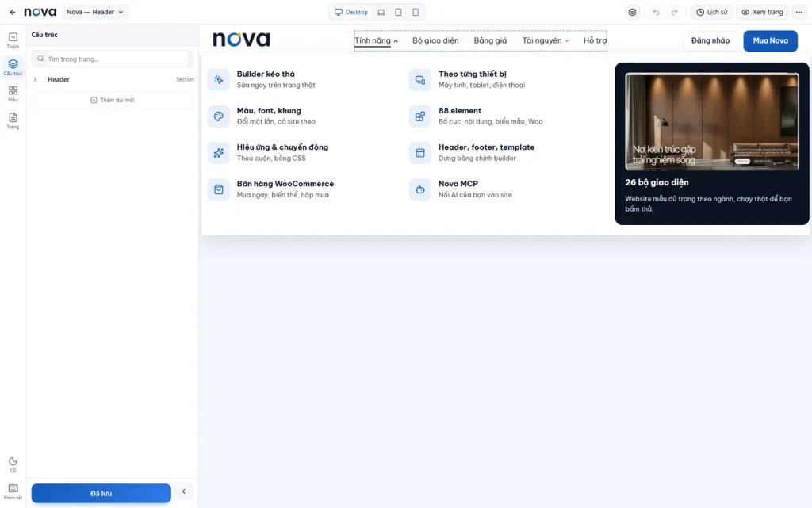Screen dimensions: 812x508
Task: Switch to tablet viewport preview
Action: coord(398,12)
